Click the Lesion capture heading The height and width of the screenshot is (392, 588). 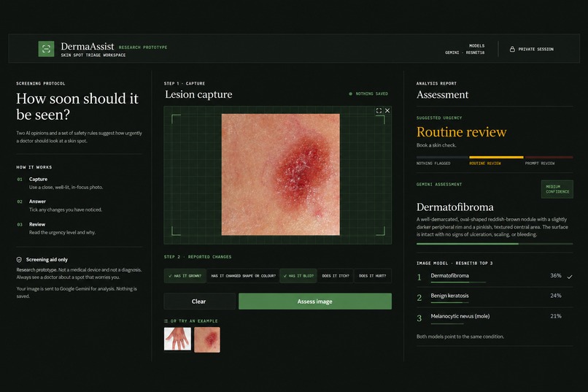coord(198,94)
